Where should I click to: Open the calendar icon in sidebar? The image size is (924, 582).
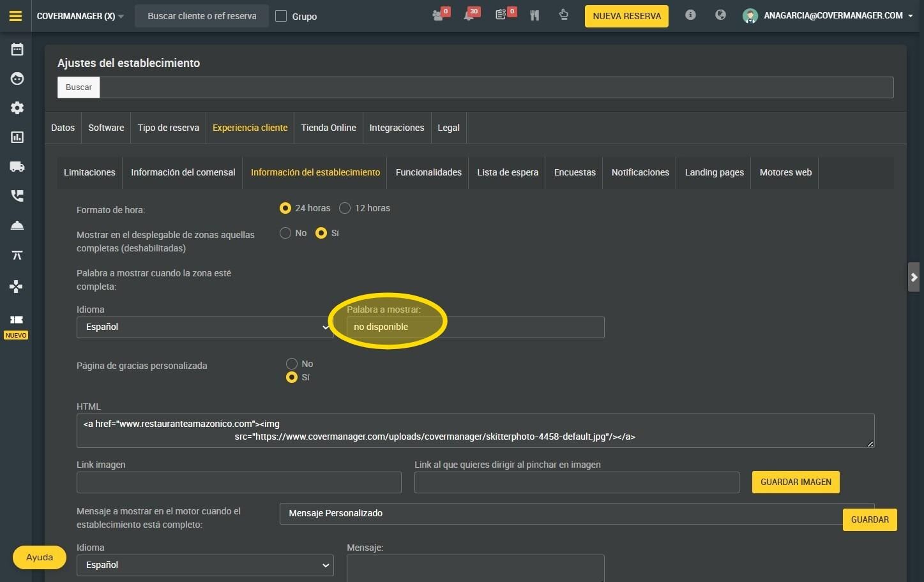pyautogui.click(x=17, y=49)
